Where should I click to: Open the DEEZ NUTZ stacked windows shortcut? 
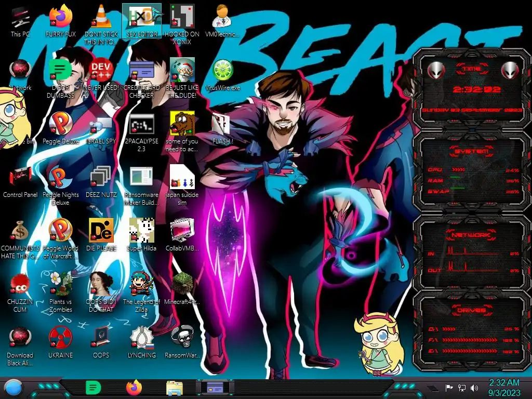click(x=101, y=182)
